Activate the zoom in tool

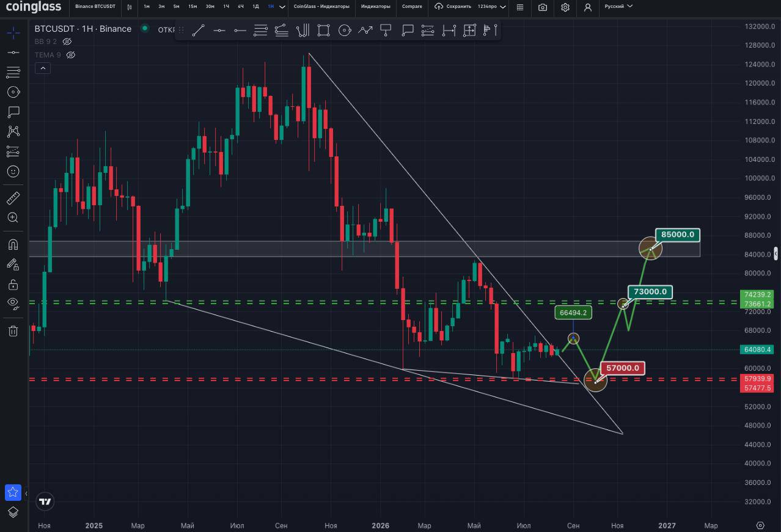coord(13,217)
